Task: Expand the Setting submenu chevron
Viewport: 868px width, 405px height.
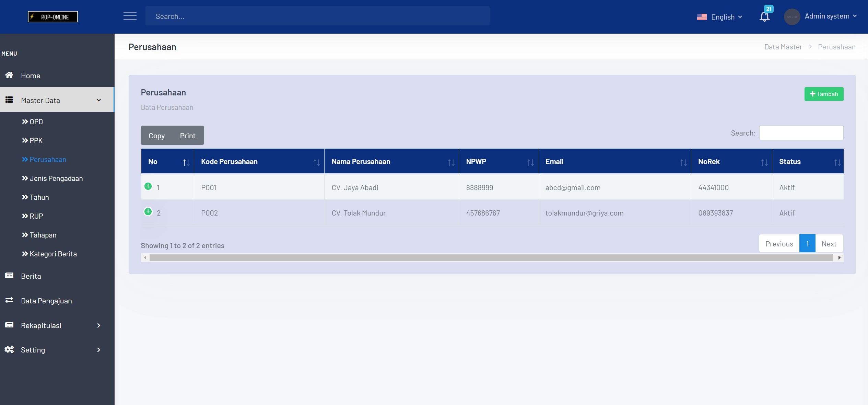Action: (x=99, y=350)
